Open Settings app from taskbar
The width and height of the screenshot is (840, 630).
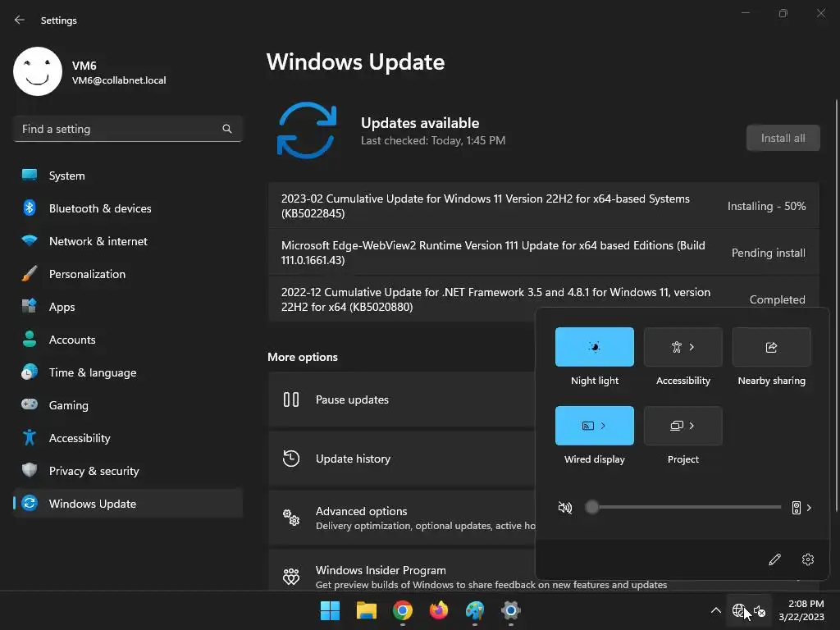pyautogui.click(x=511, y=610)
